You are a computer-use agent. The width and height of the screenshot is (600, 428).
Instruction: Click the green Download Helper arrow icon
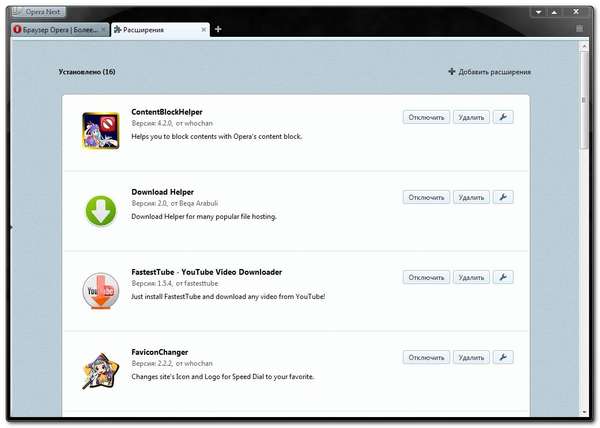(100, 210)
